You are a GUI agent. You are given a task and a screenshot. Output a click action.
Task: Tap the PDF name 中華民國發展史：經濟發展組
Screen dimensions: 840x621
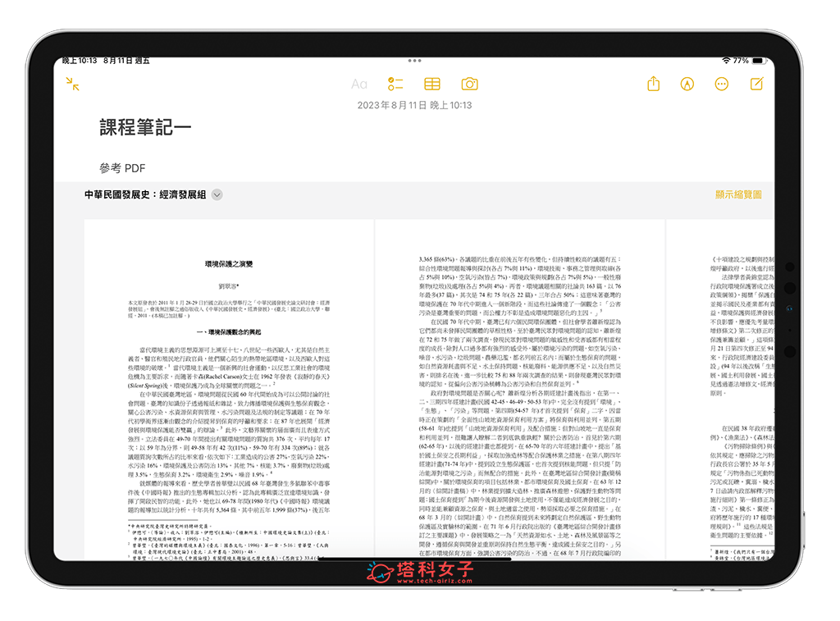[x=145, y=194]
